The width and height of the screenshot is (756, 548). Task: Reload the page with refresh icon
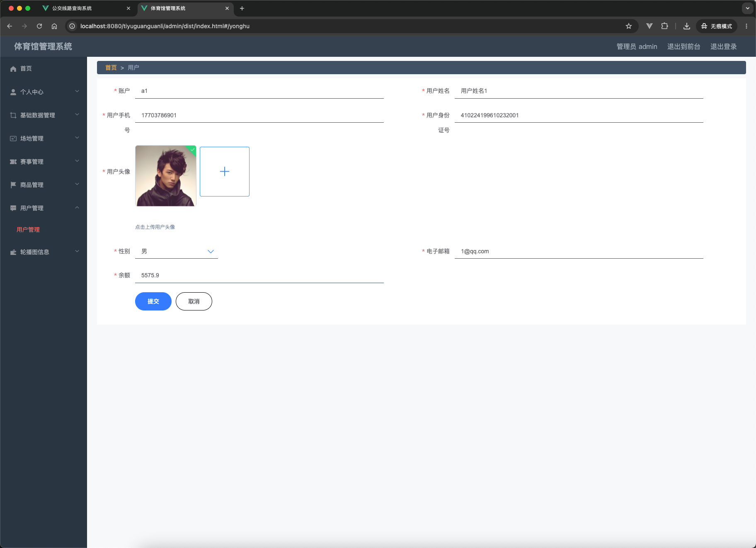click(x=39, y=26)
